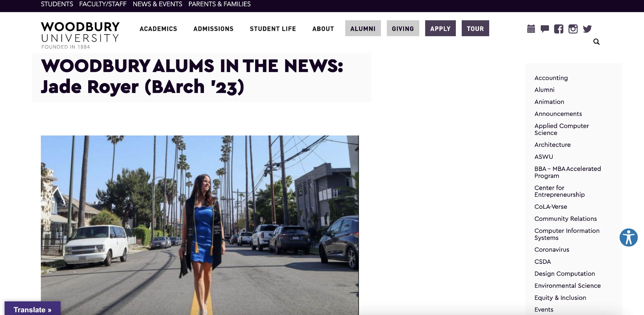Click the chat bubble icon

545,29
